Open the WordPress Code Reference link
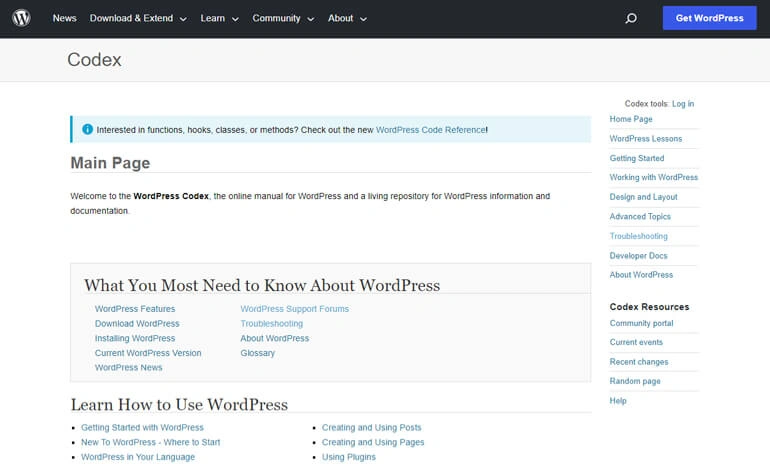The height and width of the screenshot is (464, 770). pos(431,130)
